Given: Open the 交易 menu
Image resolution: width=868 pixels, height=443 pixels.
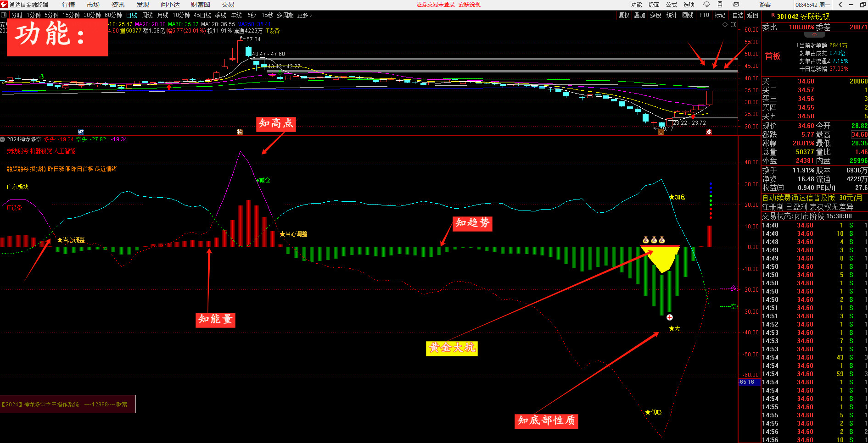Looking at the screenshot, I should click(x=228, y=5).
